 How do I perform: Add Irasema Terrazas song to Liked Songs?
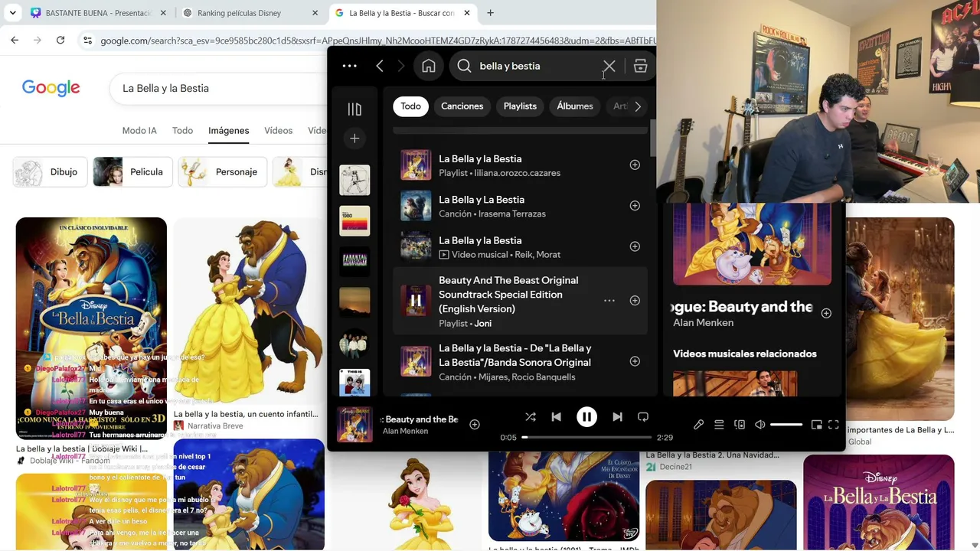tap(635, 205)
